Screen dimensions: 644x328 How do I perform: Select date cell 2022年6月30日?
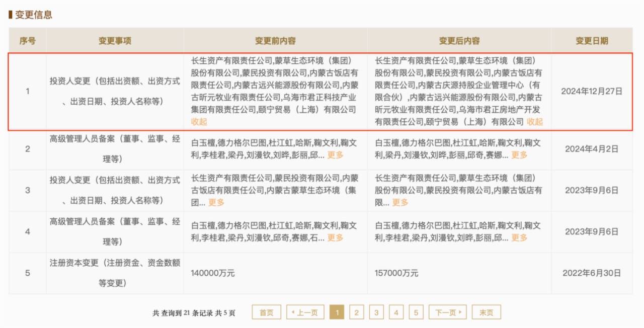click(592, 273)
